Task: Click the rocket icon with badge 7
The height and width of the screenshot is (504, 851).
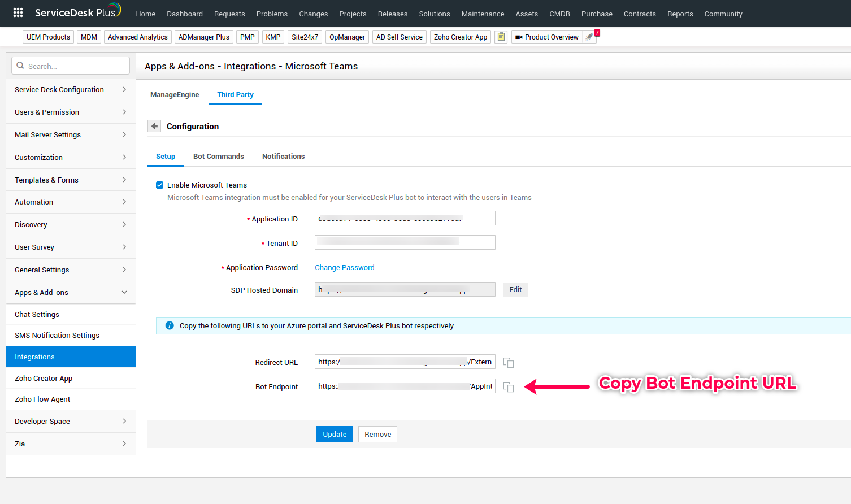Action: (589, 37)
